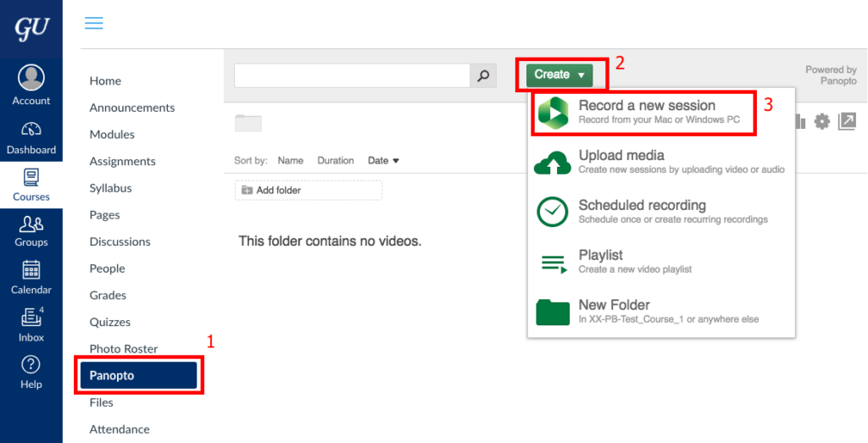The height and width of the screenshot is (443, 868).
Task: Click the Help question mark icon
Action: click(x=31, y=370)
